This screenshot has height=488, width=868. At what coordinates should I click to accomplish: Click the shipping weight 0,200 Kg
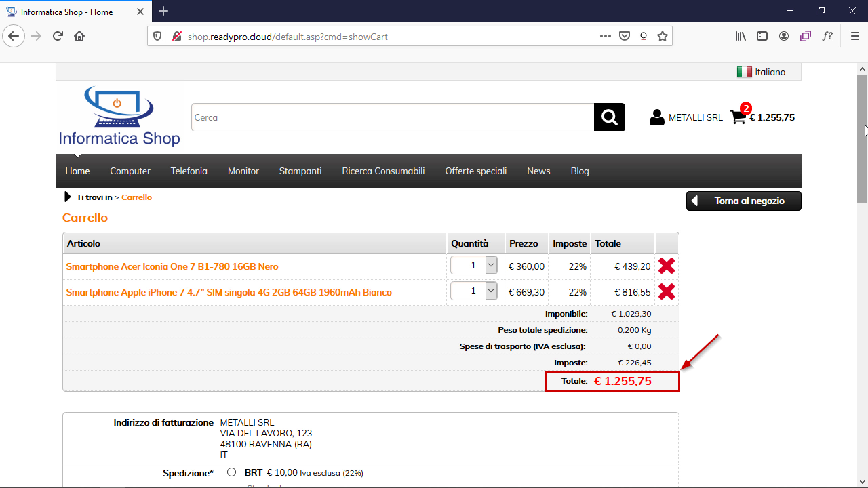[634, 330]
